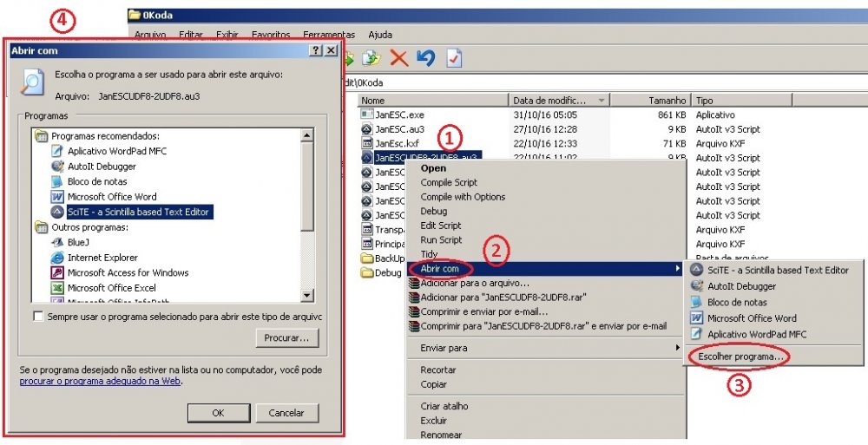Select AutoIt Debugger in the Programas list

tap(102, 166)
